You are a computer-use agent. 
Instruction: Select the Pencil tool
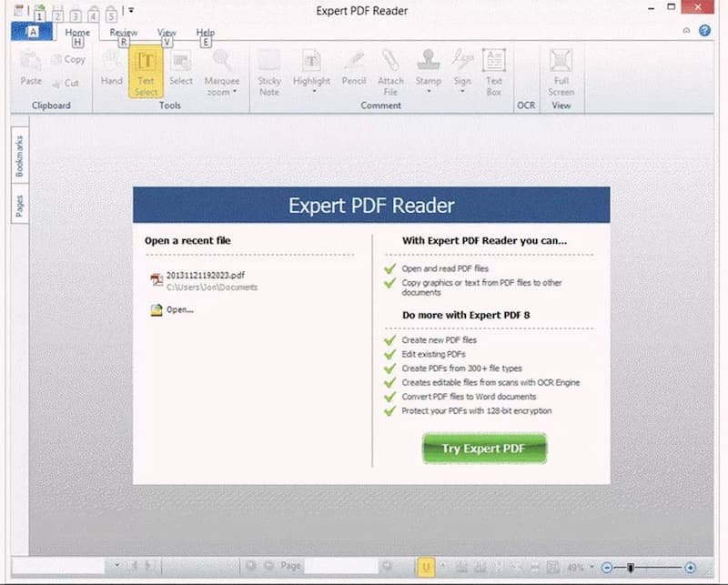pyautogui.click(x=354, y=69)
